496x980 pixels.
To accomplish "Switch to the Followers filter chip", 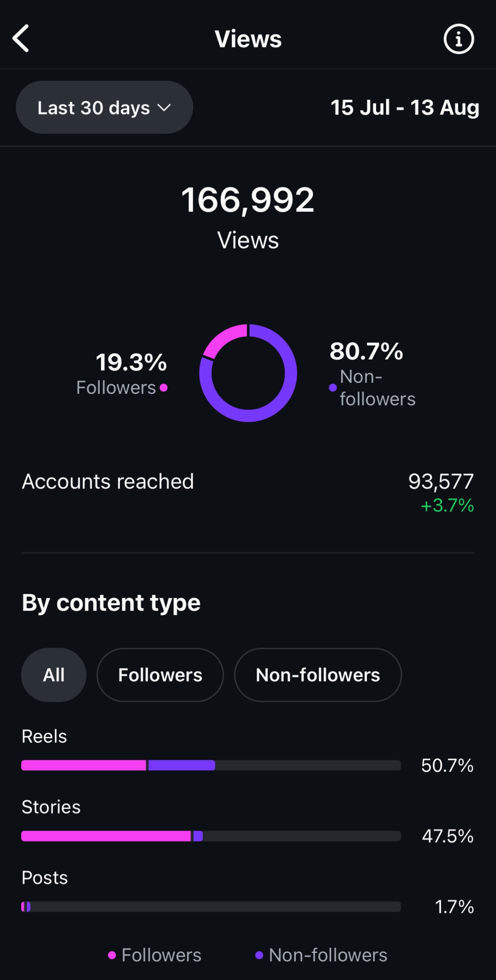I will [160, 675].
